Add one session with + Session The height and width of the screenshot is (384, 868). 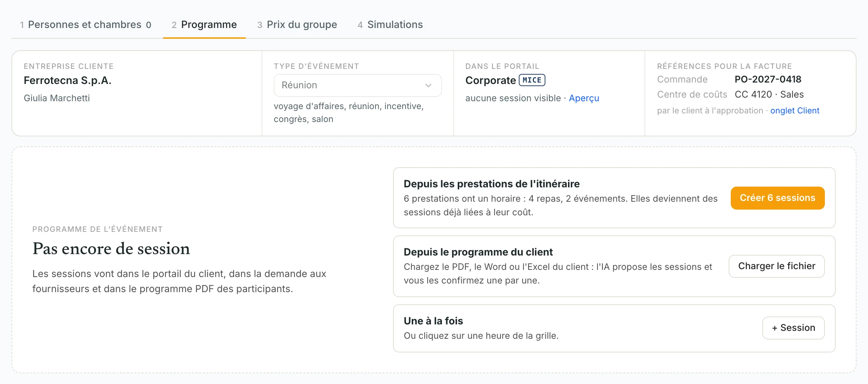(793, 328)
